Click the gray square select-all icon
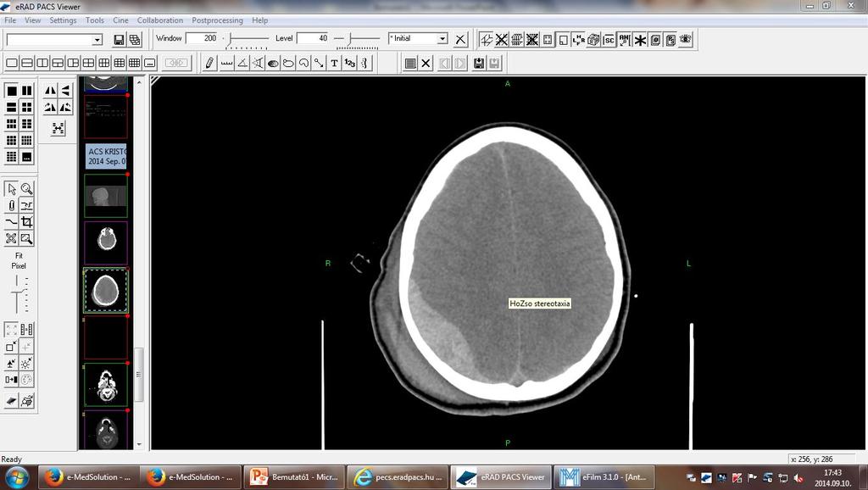868x490 pixels. (x=410, y=63)
